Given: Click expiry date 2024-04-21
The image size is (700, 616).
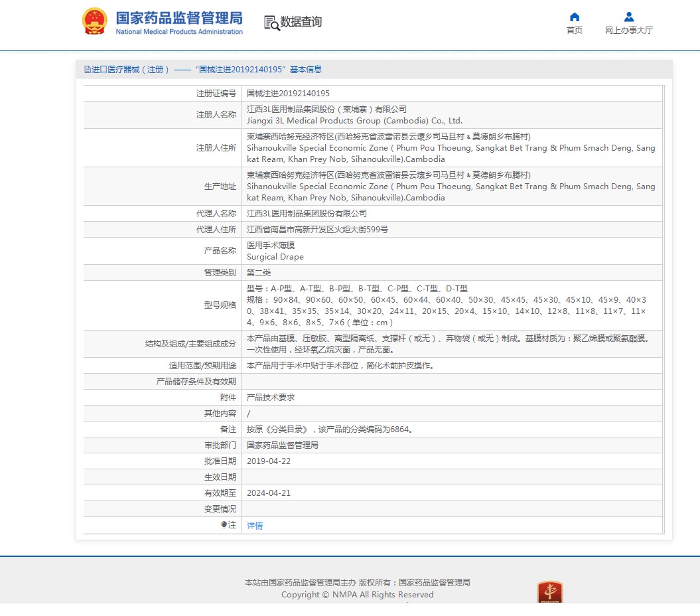Looking at the screenshot, I should coord(269,493).
